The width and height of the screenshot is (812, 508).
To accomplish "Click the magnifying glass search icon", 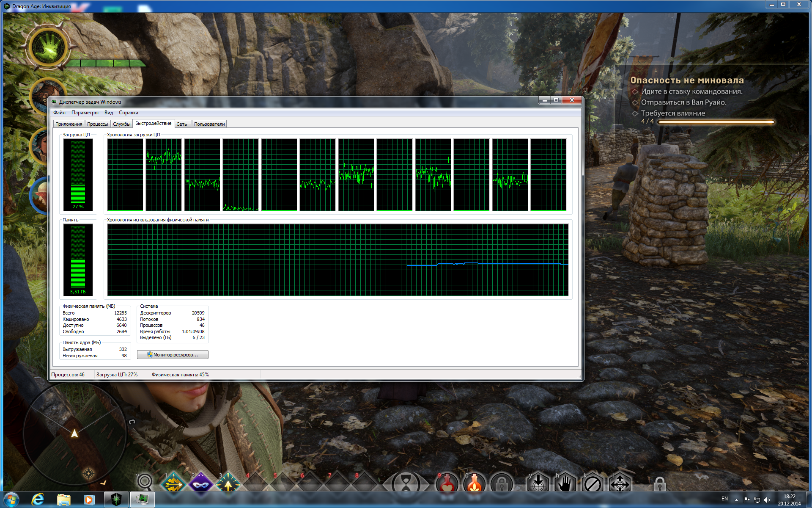I will point(145,482).
